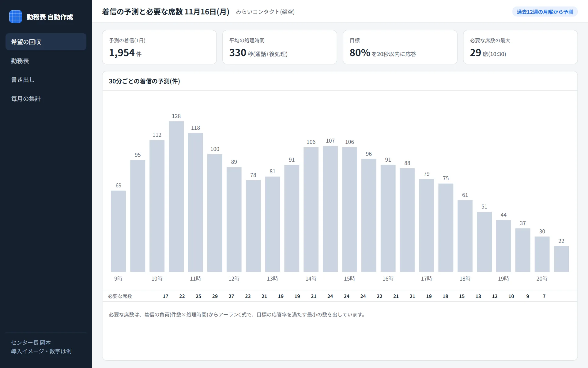Click the 29 value in 必要な席数 row

click(215, 296)
